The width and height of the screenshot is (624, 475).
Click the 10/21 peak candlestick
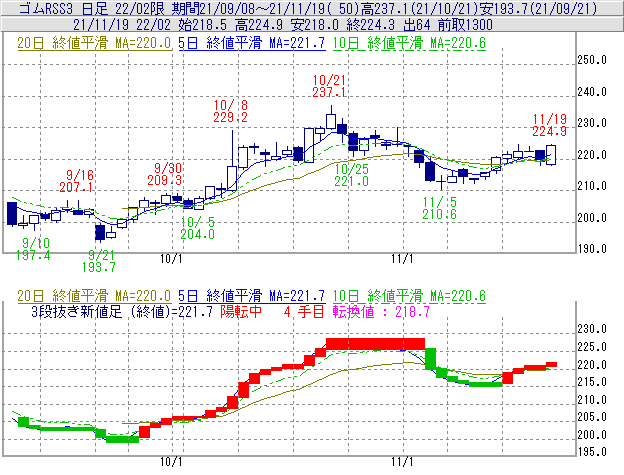tap(331, 117)
